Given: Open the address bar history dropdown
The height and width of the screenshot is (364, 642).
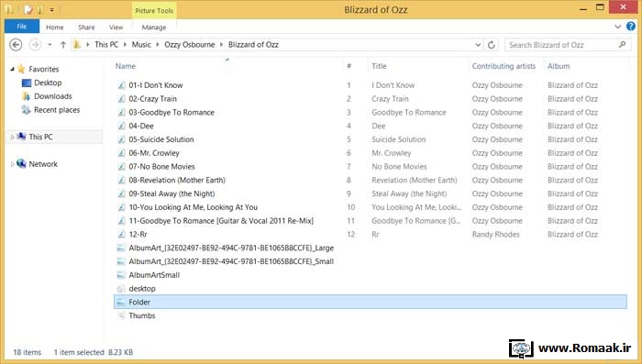Looking at the screenshot, I should pos(478,45).
